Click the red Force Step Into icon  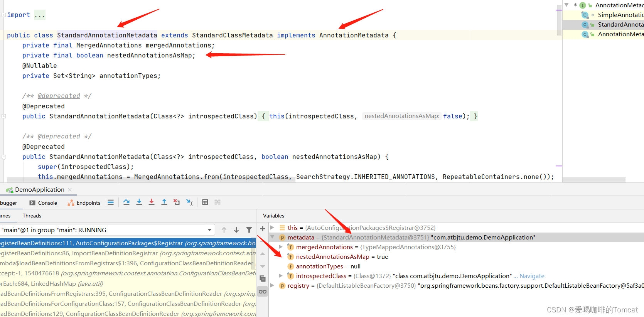click(152, 202)
